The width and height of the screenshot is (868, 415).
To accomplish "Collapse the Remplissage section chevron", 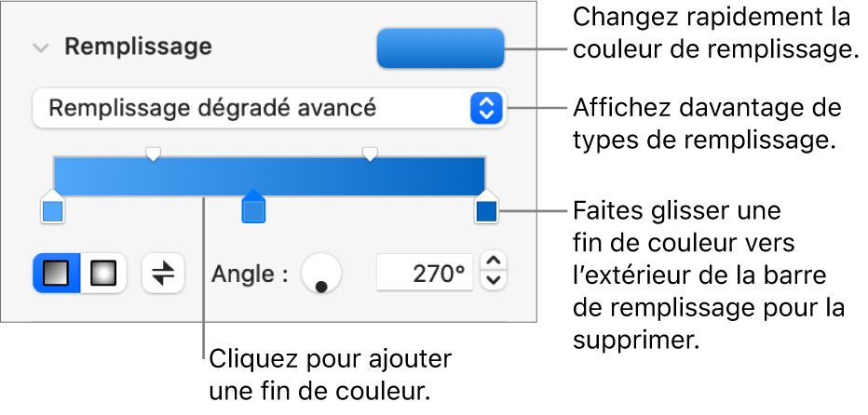I will click(40, 47).
